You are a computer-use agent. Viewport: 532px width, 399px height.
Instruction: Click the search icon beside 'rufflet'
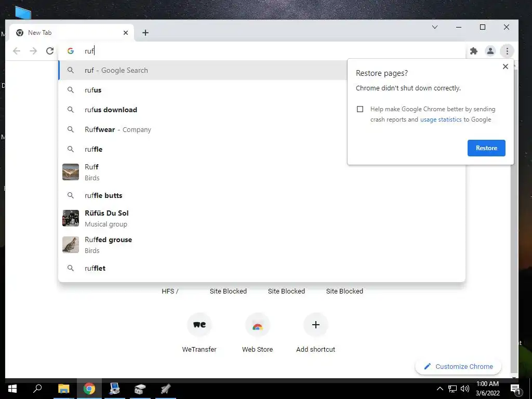[x=70, y=268]
